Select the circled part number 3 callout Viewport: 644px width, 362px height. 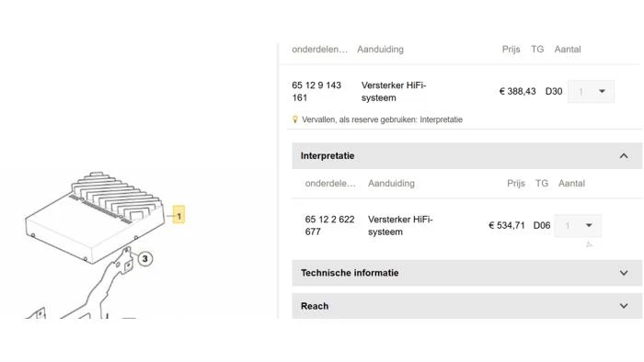pos(144,259)
